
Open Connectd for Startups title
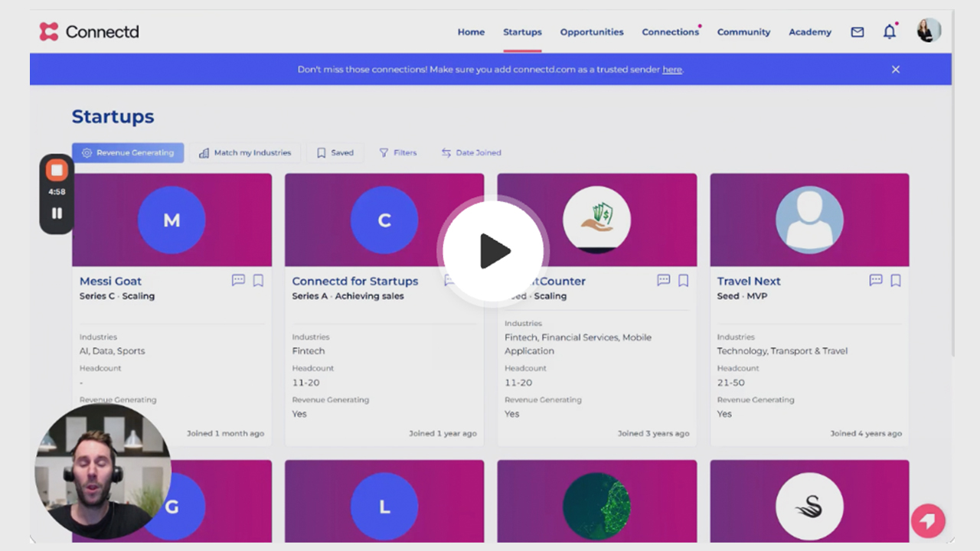coord(355,281)
